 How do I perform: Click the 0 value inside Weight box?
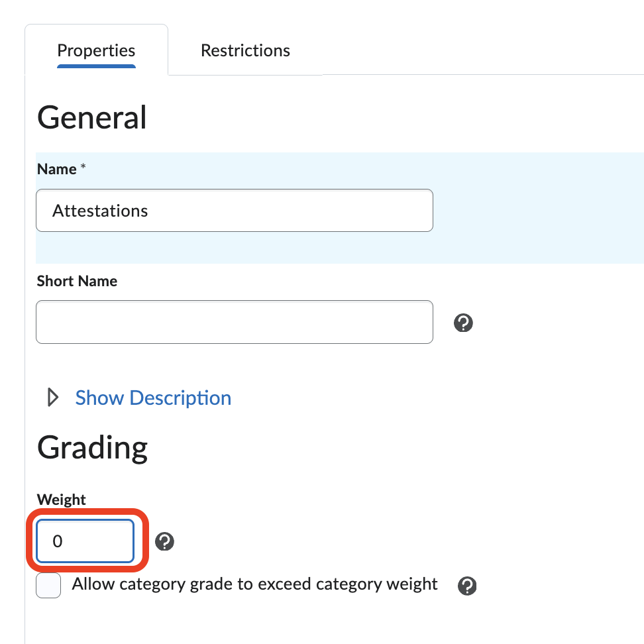point(58,541)
